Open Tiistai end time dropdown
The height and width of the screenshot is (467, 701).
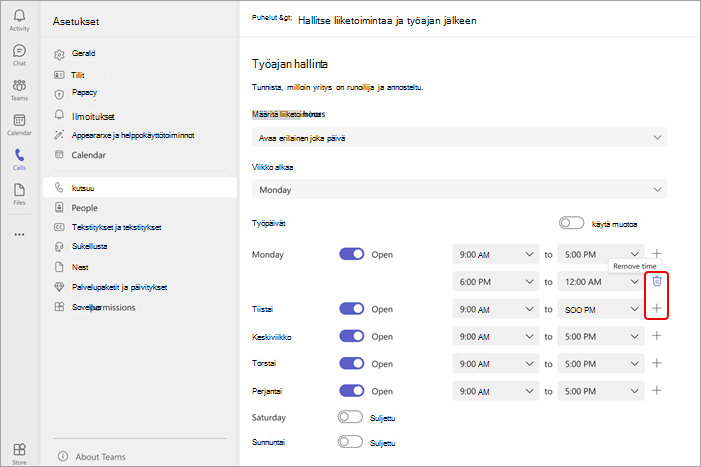[x=601, y=309]
